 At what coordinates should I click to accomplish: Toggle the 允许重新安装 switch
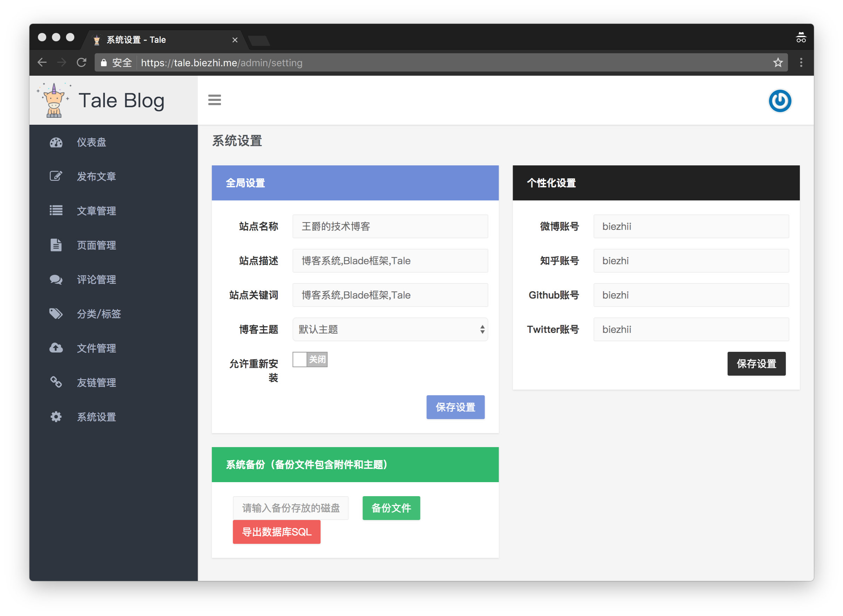[310, 360]
